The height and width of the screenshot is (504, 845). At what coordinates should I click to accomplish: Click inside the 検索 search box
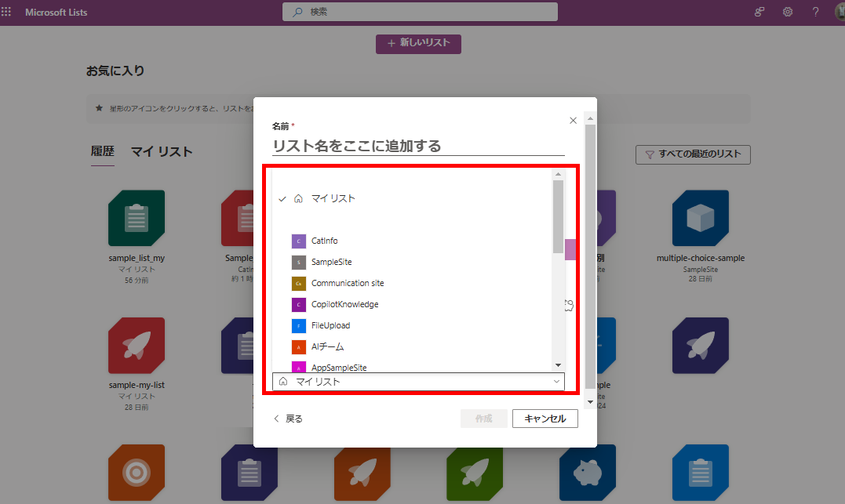pos(420,12)
